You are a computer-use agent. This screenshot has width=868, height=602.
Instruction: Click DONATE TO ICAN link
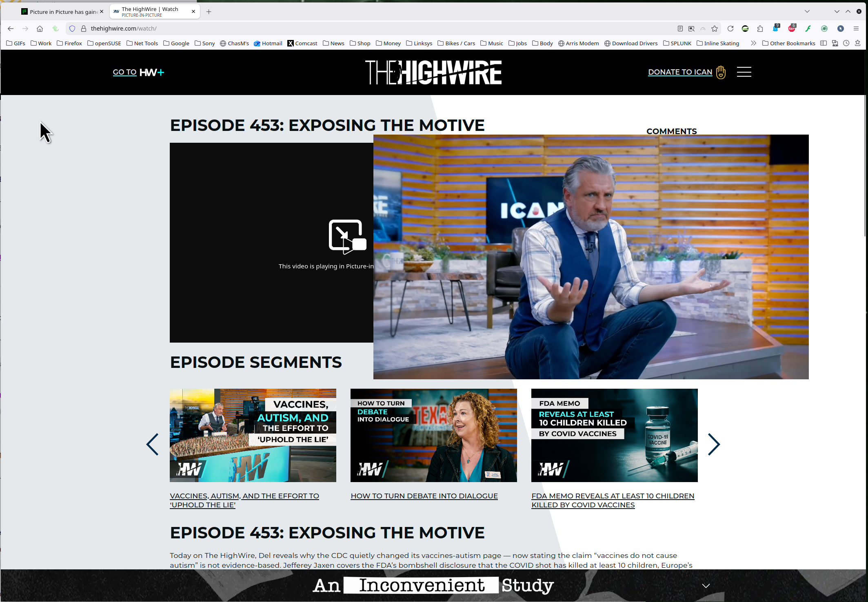680,72
